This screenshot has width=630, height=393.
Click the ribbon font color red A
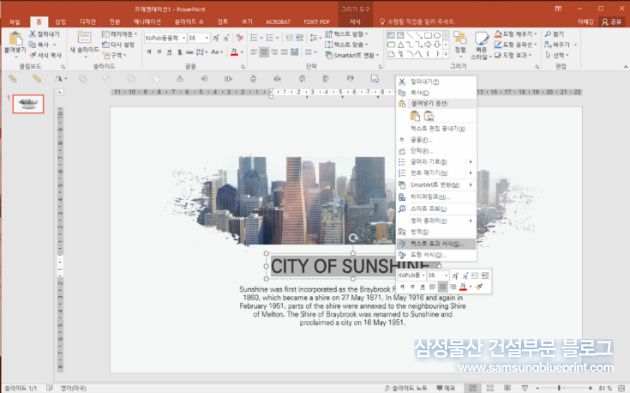[x=234, y=52]
